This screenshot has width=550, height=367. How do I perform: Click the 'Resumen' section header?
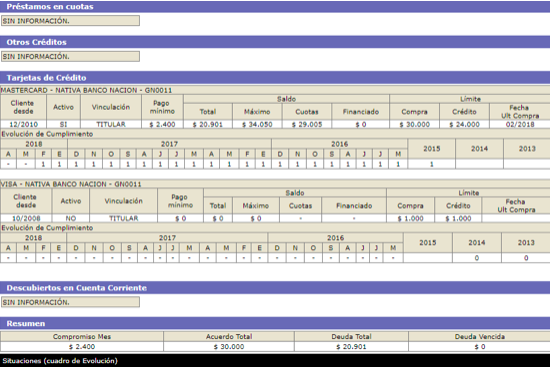click(275, 323)
